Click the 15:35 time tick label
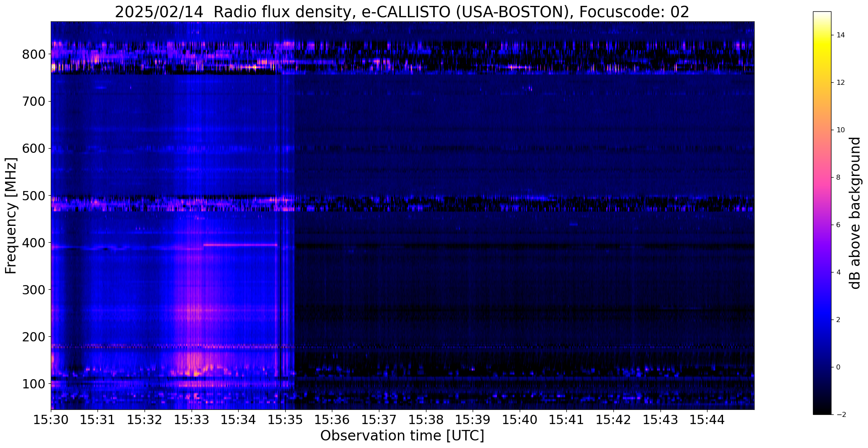Screen dimensions: 868x448 tap(285, 420)
